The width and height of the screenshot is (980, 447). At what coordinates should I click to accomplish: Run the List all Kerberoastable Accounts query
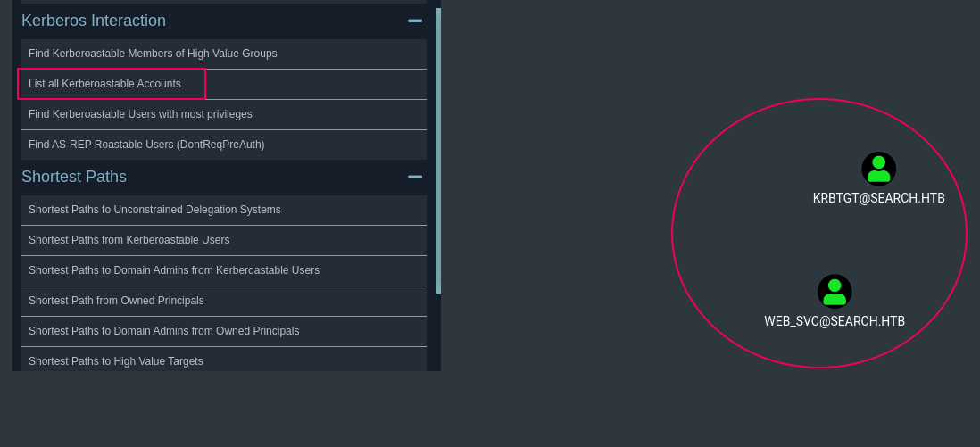(x=104, y=84)
